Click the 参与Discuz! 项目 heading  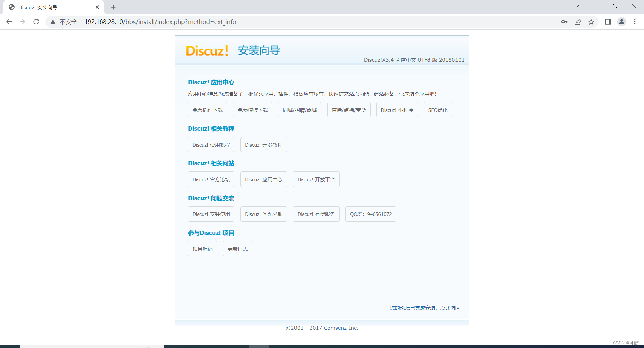tap(211, 233)
